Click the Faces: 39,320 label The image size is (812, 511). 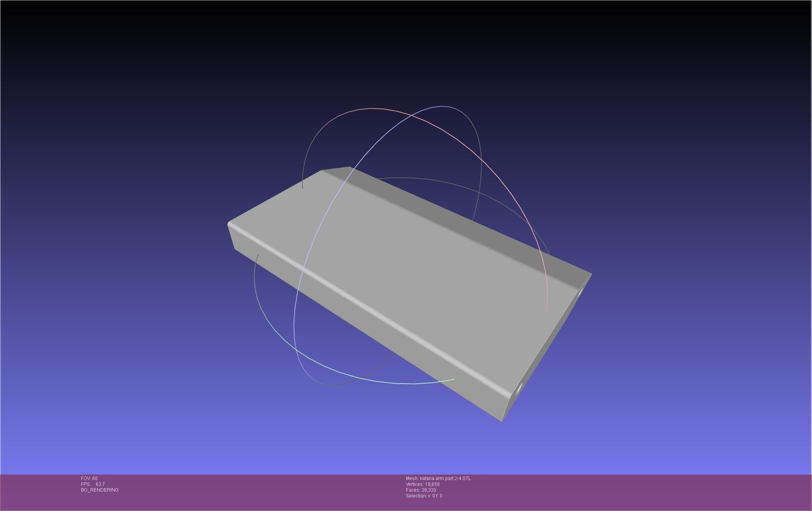tap(421, 490)
